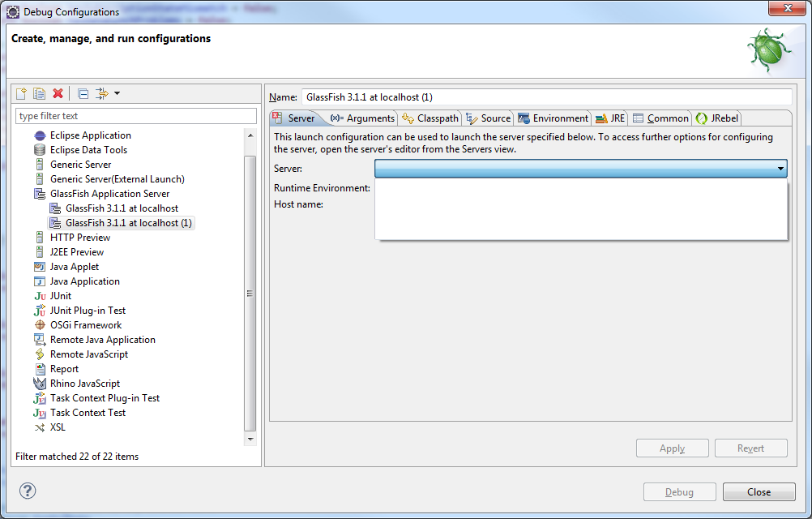Click the XSL icon
The width and height of the screenshot is (812, 519).
click(x=40, y=428)
